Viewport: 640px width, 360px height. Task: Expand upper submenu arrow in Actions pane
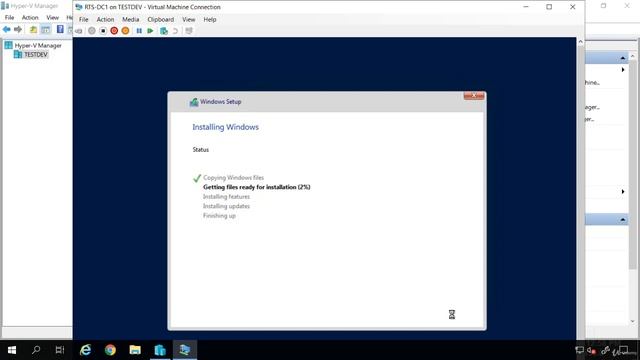[x=623, y=70]
